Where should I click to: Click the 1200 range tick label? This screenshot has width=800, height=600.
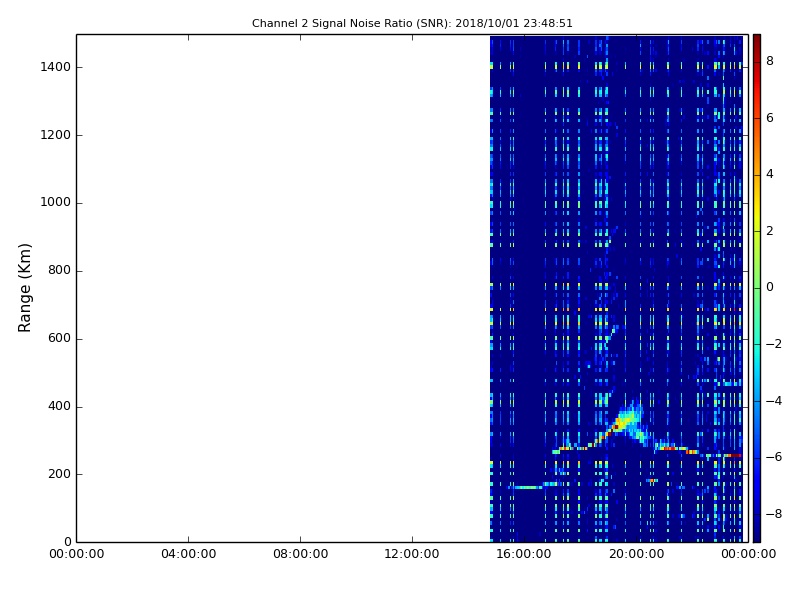coord(55,135)
